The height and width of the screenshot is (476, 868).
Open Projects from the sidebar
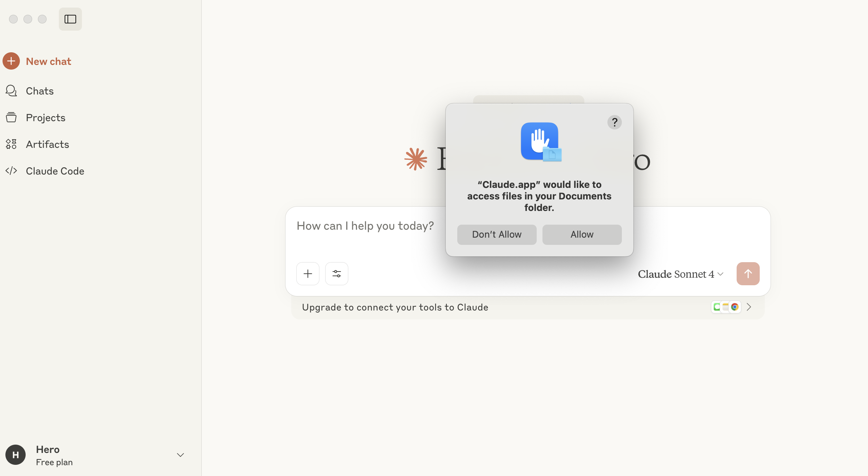pos(45,118)
